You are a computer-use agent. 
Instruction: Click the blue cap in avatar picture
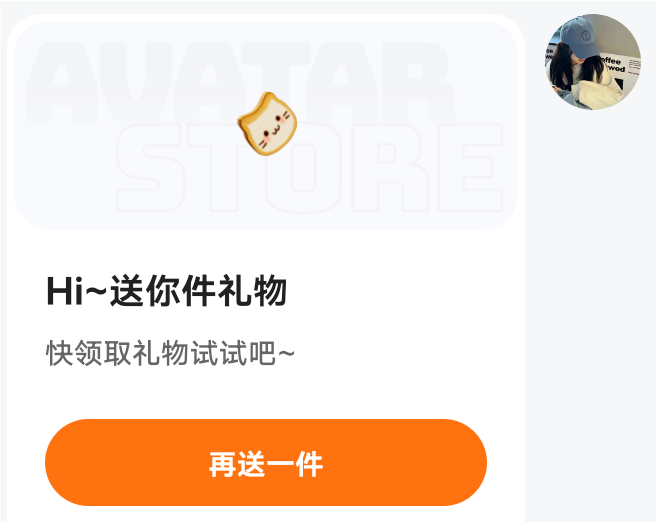pos(582,38)
